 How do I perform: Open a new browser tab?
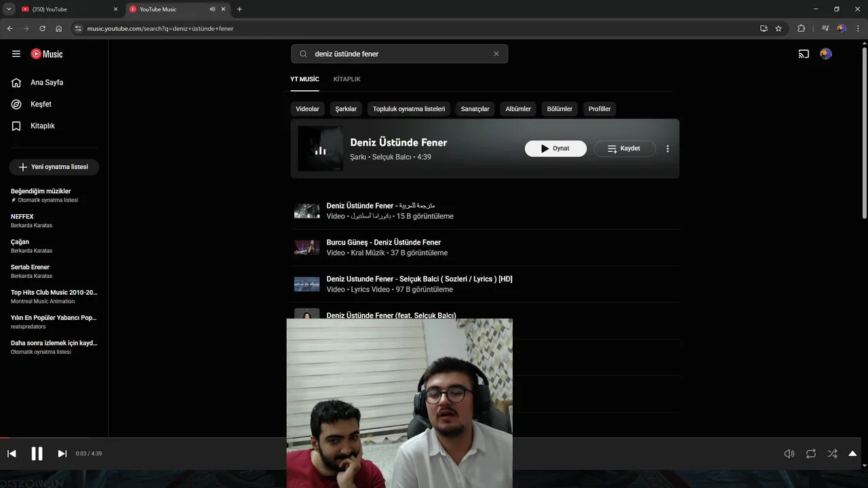(239, 9)
